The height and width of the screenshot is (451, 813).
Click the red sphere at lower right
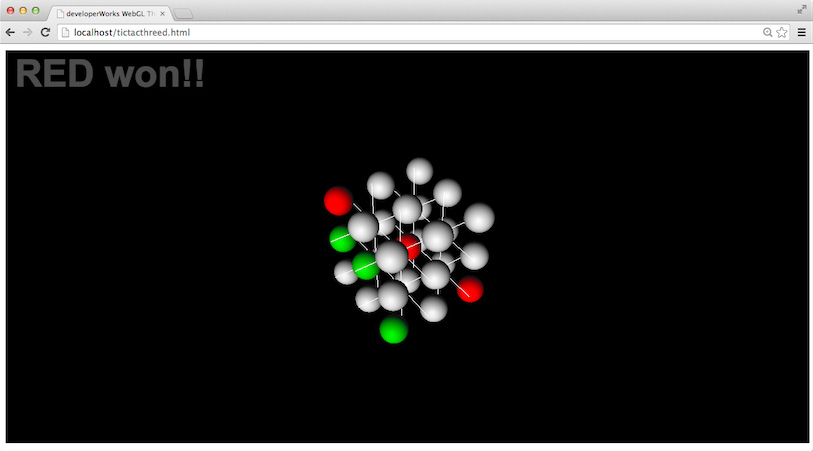470,289
